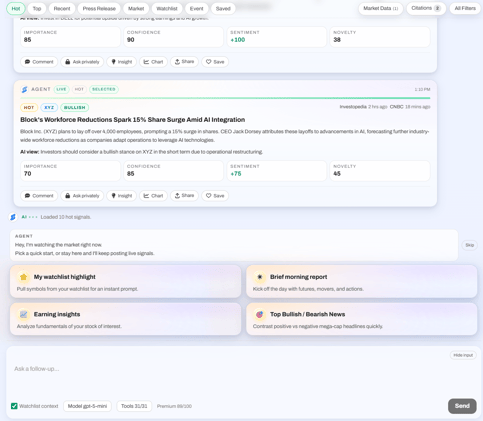Click the Importance 70 metric box
This screenshot has width=483, height=421.
[x=70, y=171]
